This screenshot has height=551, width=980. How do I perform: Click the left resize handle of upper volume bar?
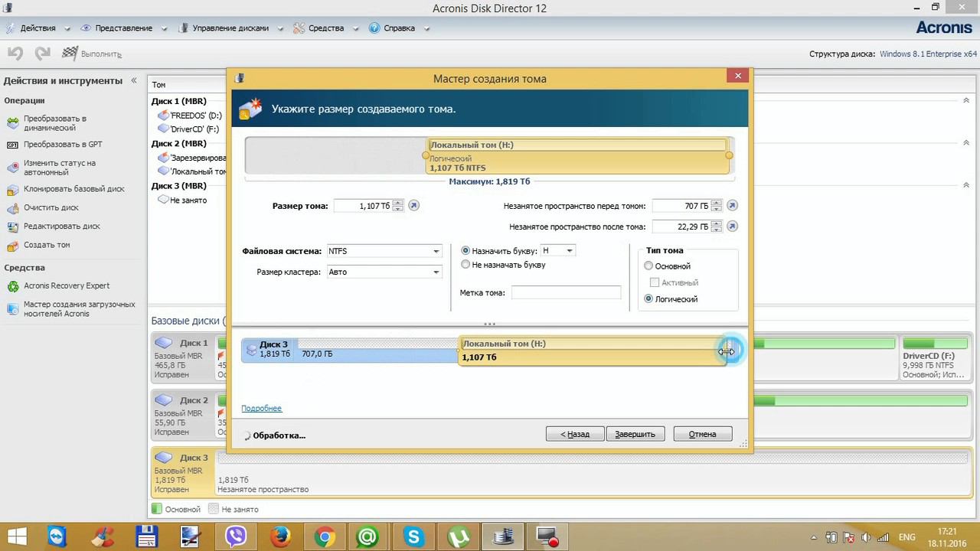(426, 155)
